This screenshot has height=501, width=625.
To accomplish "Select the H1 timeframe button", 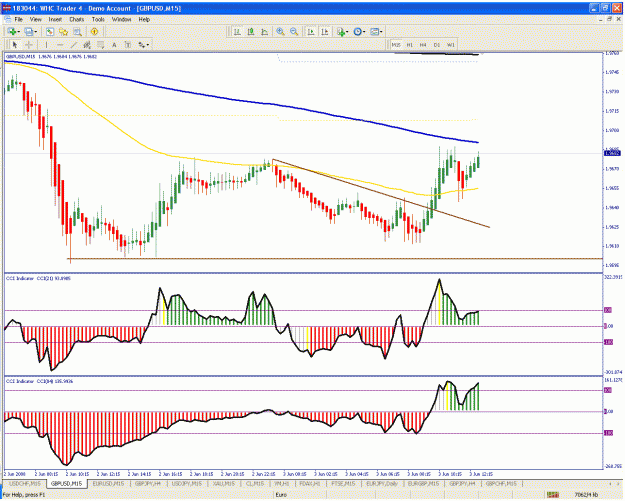I will [410, 45].
